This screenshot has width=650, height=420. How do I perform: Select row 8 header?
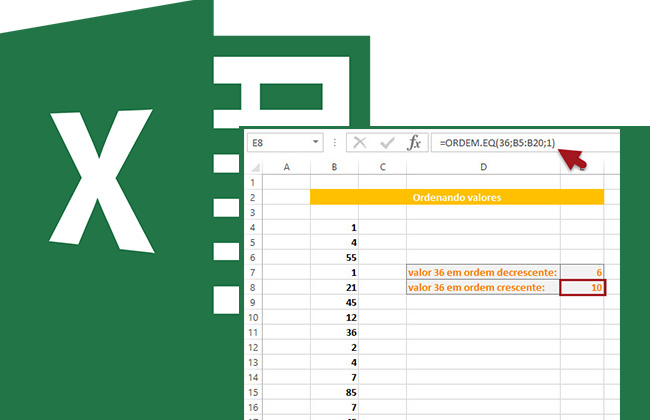[x=253, y=287]
